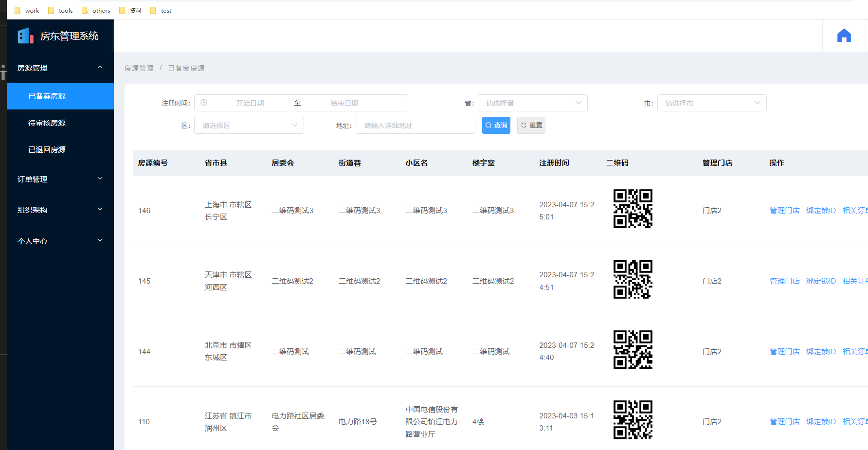868x450 pixels.
Task: Click the 注册时间 column header
Action: point(554,162)
